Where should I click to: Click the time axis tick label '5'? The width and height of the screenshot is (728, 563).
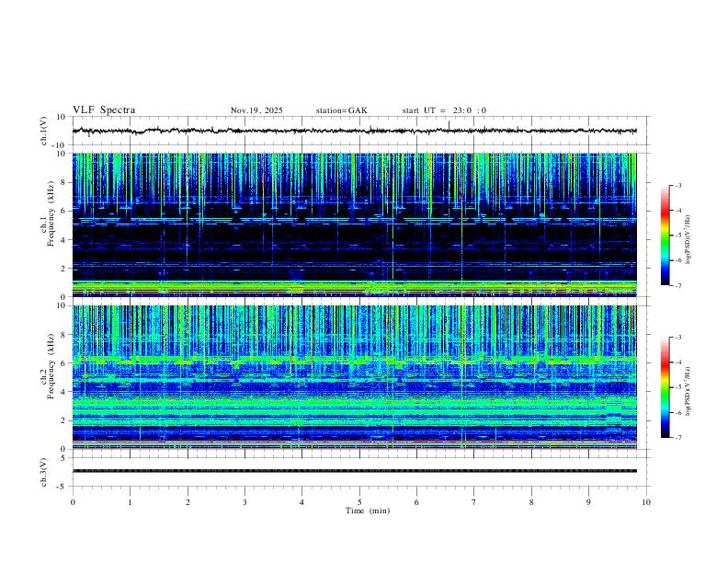359,502
